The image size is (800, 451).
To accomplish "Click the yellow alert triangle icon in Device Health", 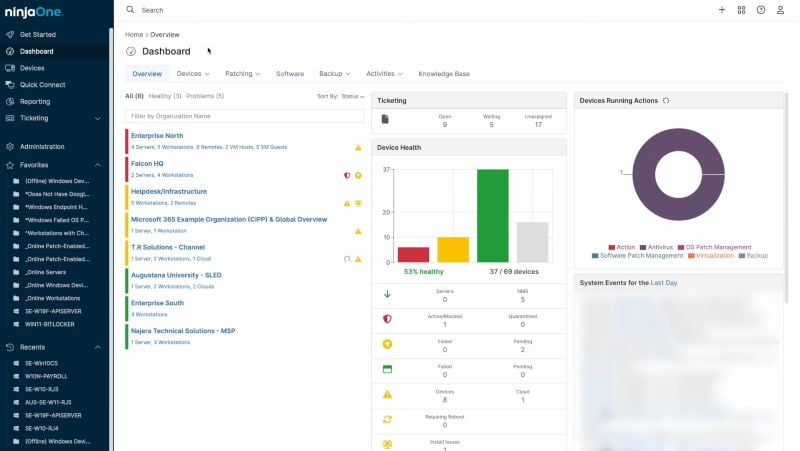I will coord(387,394).
